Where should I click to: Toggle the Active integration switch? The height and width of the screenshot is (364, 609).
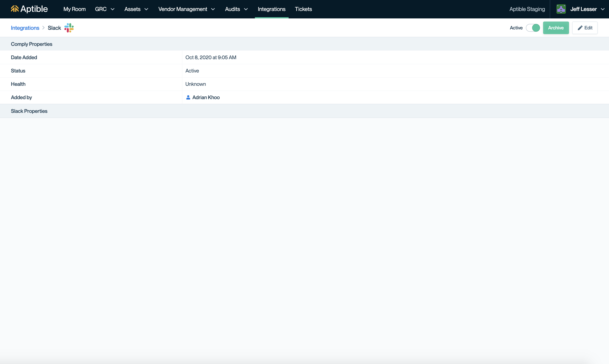coord(533,28)
